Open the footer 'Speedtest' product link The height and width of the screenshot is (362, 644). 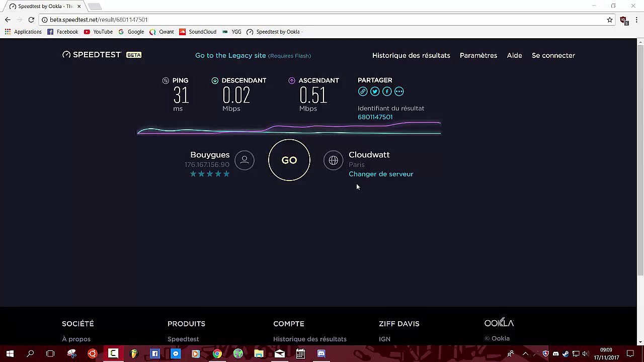(183, 339)
